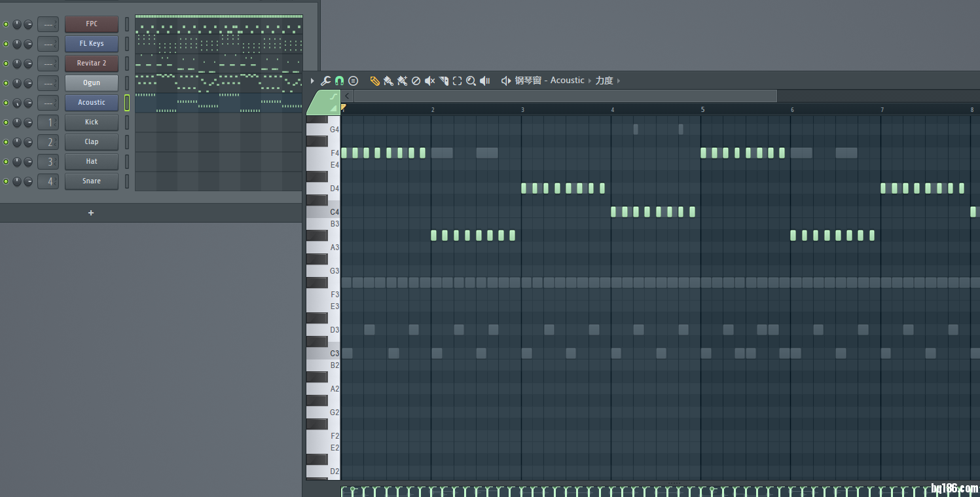Screen dimensions: 980x497
Task: Open Clap's mixer track selector showing 2
Action: [x=48, y=142]
